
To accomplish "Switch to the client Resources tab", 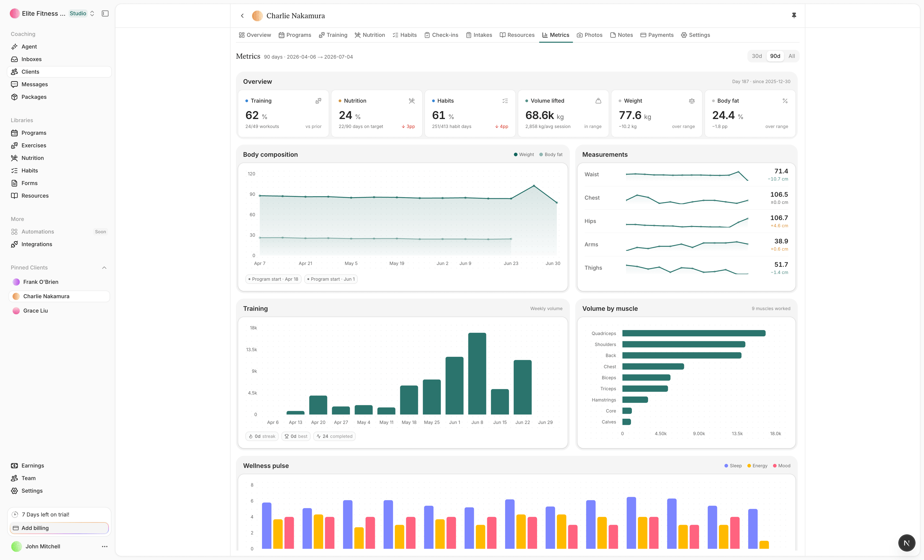I will click(x=517, y=35).
